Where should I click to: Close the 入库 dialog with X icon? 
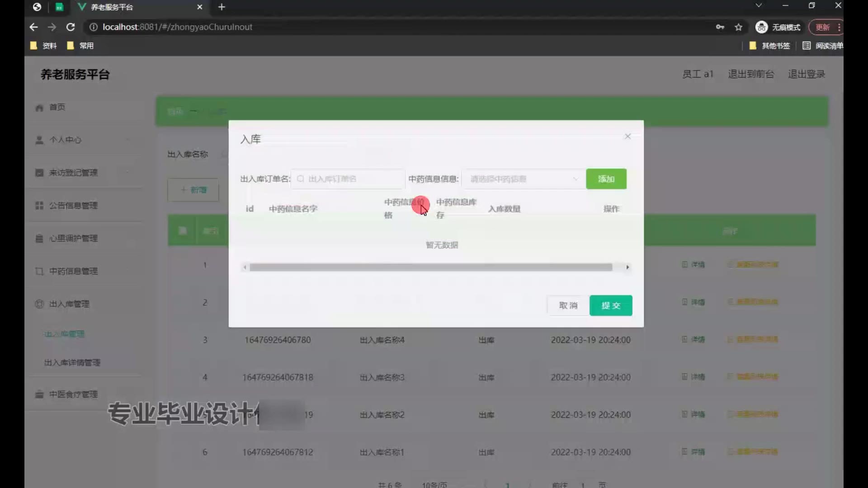tap(627, 136)
